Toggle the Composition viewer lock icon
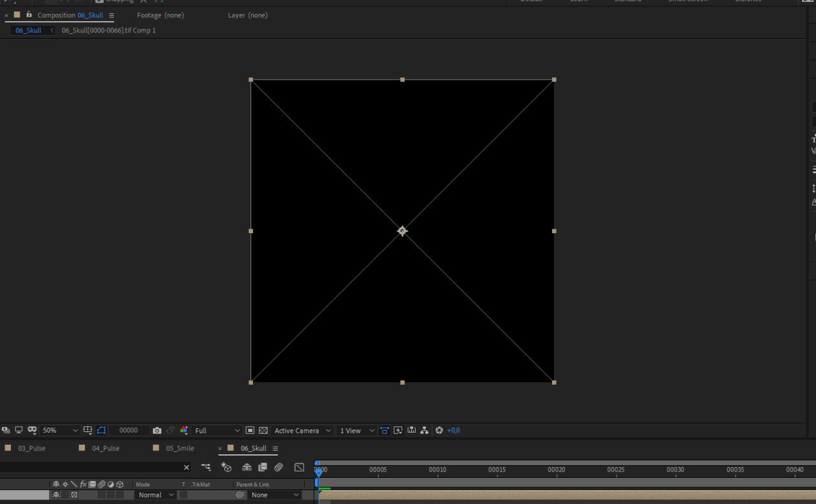816x504 pixels. click(x=29, y=15)
